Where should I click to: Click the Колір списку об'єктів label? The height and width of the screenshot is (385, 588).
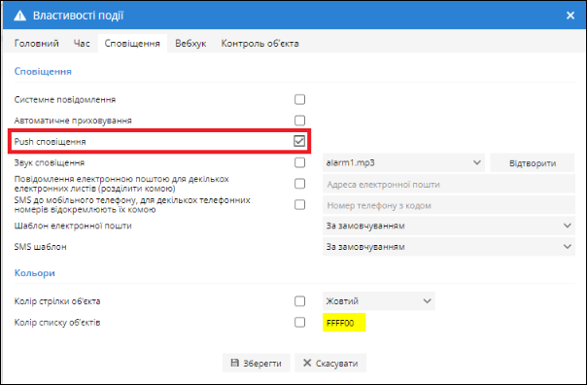[57, 323]
